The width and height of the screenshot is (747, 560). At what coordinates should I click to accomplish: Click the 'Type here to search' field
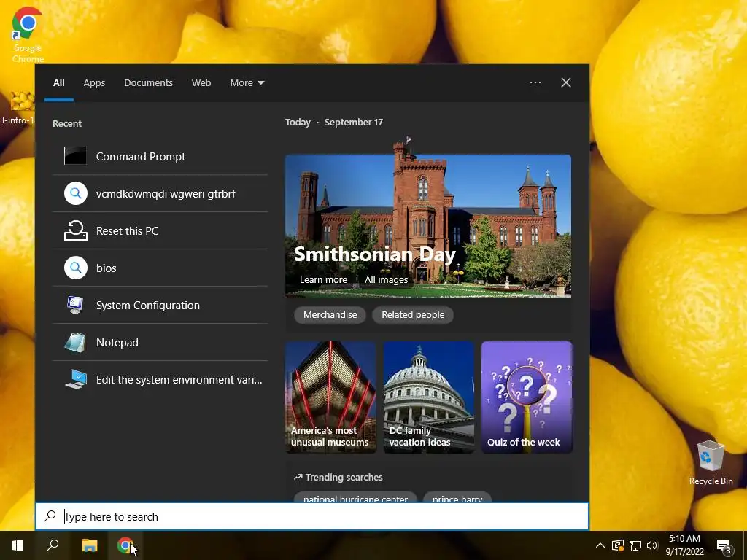click(312, 516)
